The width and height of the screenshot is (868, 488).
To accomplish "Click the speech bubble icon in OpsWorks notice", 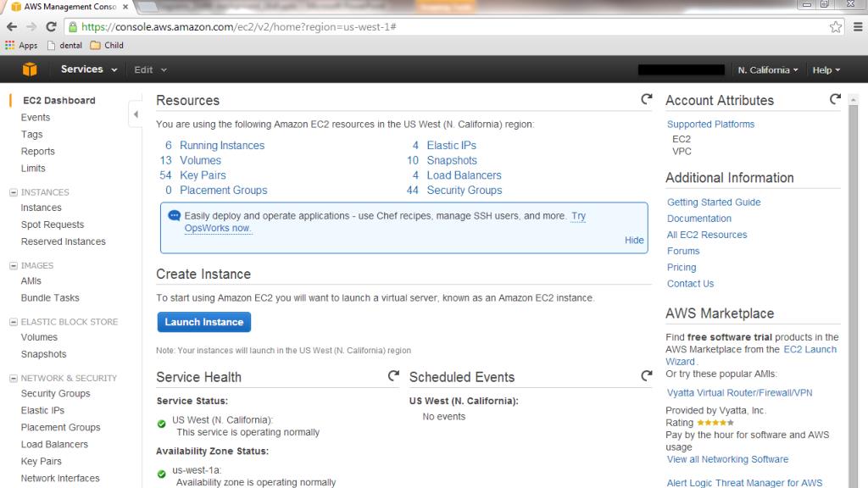I will tap(174, 215).
